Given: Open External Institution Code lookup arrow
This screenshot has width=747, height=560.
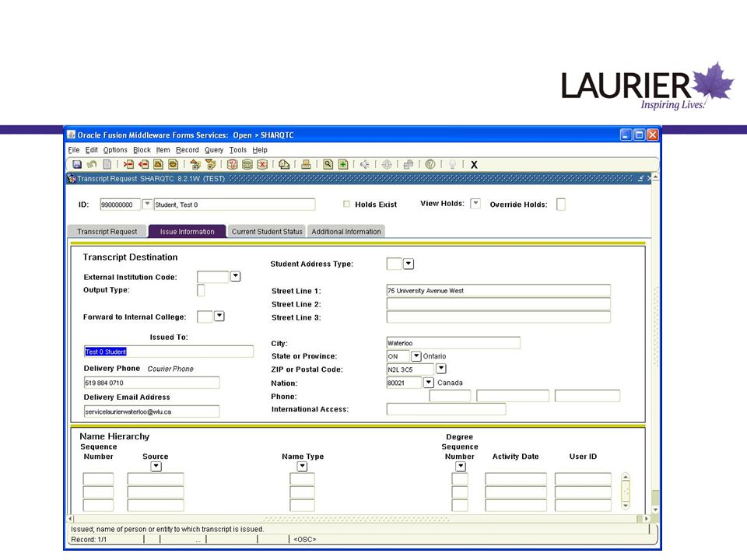Looking at the screenshot, I should pyautogui.click(x=235, y=276).
